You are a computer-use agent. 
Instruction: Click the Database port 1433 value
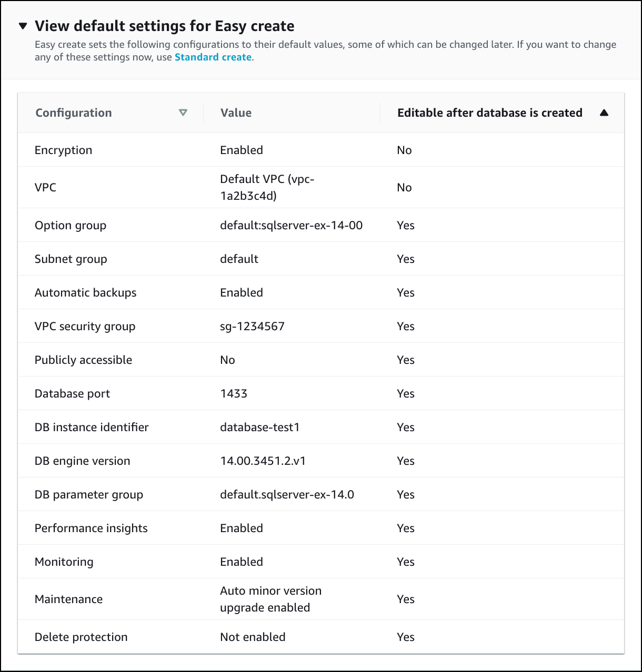tap(234, 393)
